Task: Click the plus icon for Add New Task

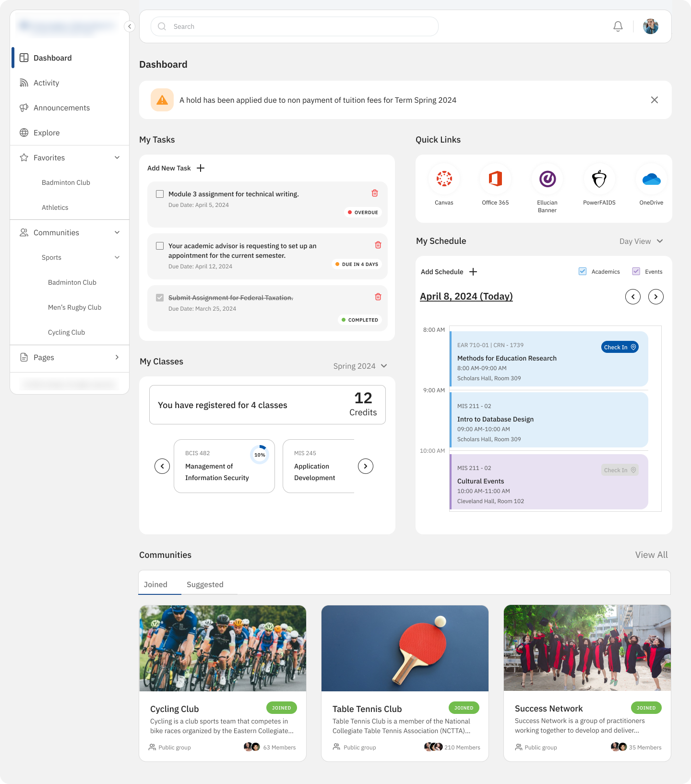Action: click(201, 168)
